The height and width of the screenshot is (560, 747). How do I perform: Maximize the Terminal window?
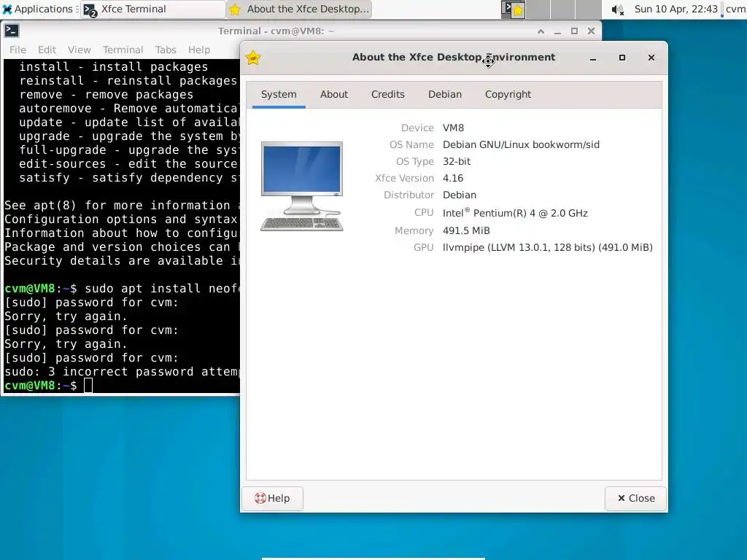tap(574, 31)
